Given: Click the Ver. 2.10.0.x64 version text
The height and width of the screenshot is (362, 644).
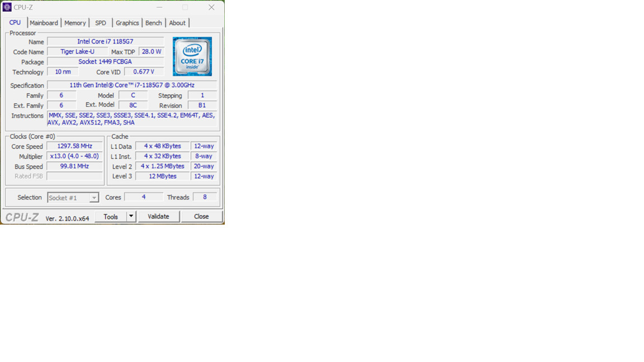Looking at the screenshot, I should [x=67, y=219].
